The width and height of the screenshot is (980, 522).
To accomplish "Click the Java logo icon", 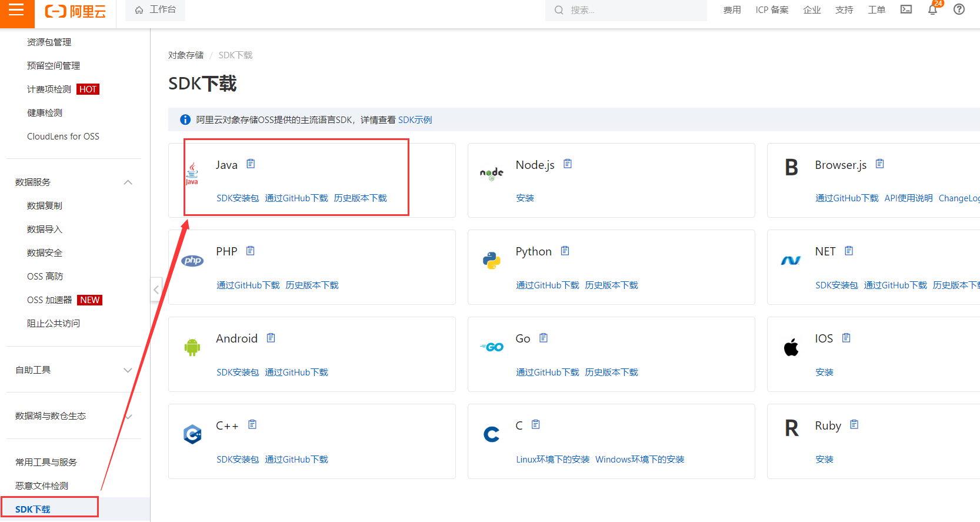I will pyautogui.click(x=192, y=174).
